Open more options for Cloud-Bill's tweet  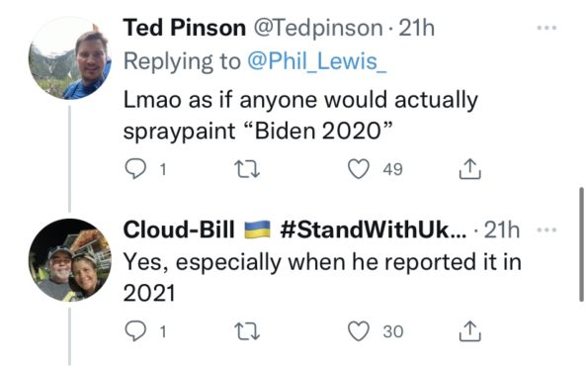tap(546, 230)
